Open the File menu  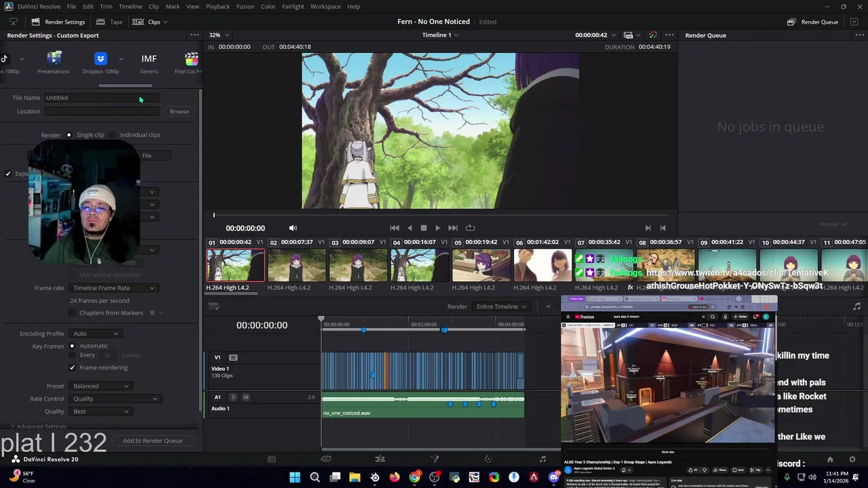click(x=71, y=6)
